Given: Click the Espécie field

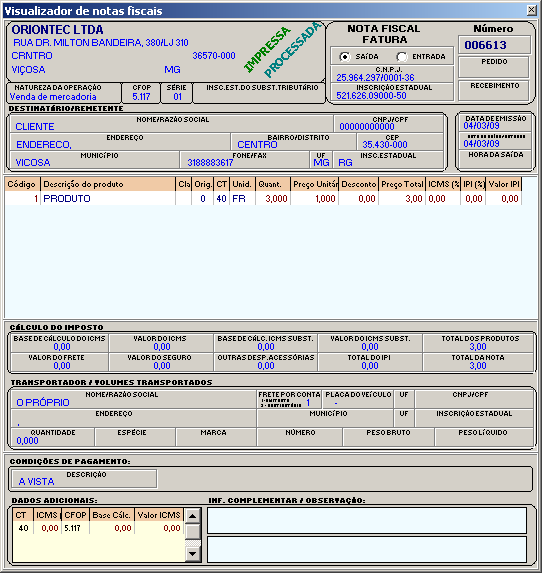Looking at the screenshot, I should [135, 437].
